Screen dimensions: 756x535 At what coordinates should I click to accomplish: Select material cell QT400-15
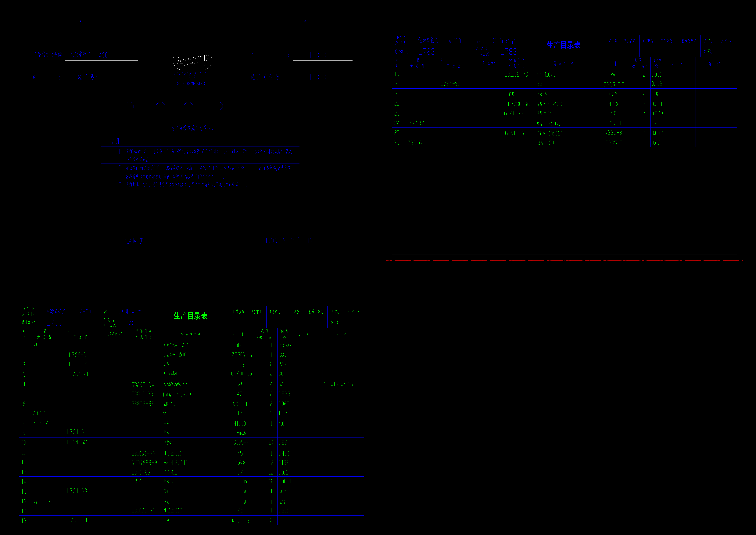click(x=241, y=374)
